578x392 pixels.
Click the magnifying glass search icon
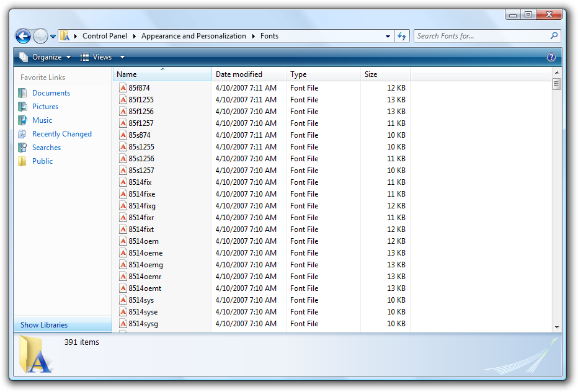(554, 36)
